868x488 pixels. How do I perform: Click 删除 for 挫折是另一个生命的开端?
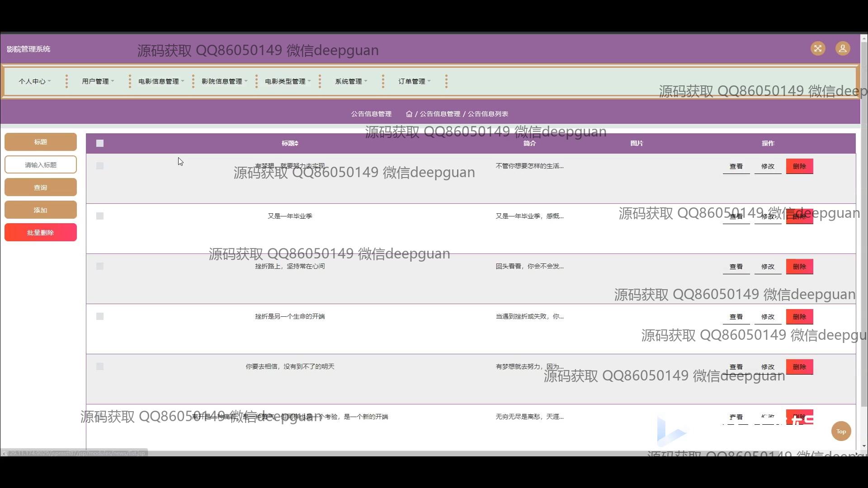pyautogui.click(x=799, y=317)
